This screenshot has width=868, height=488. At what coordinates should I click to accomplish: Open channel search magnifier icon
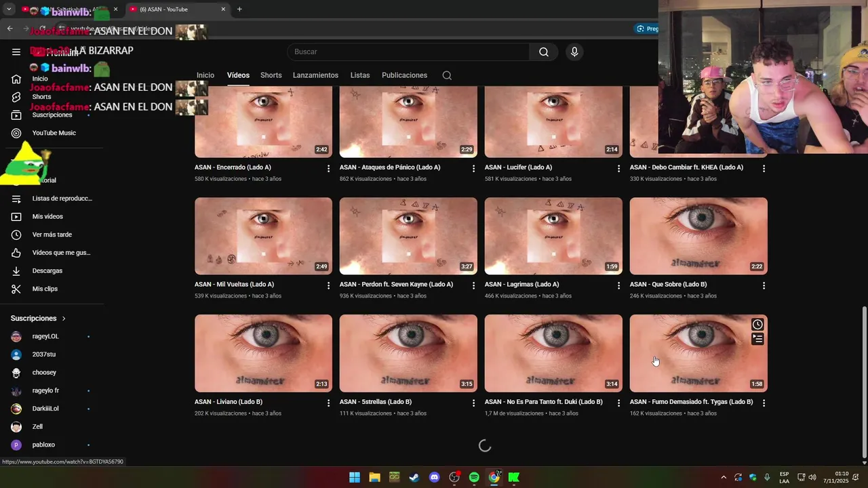click(x=447, y=75)
